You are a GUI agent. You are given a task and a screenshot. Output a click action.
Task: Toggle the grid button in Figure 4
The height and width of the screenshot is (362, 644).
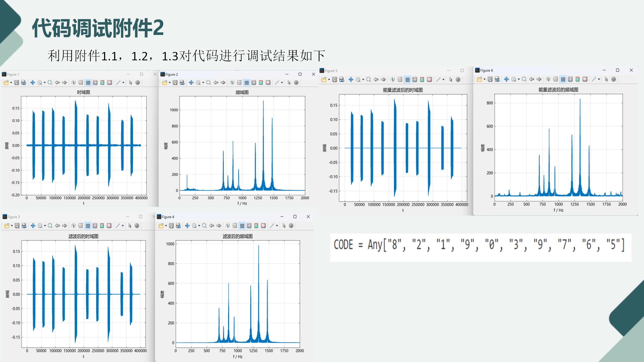242,225
